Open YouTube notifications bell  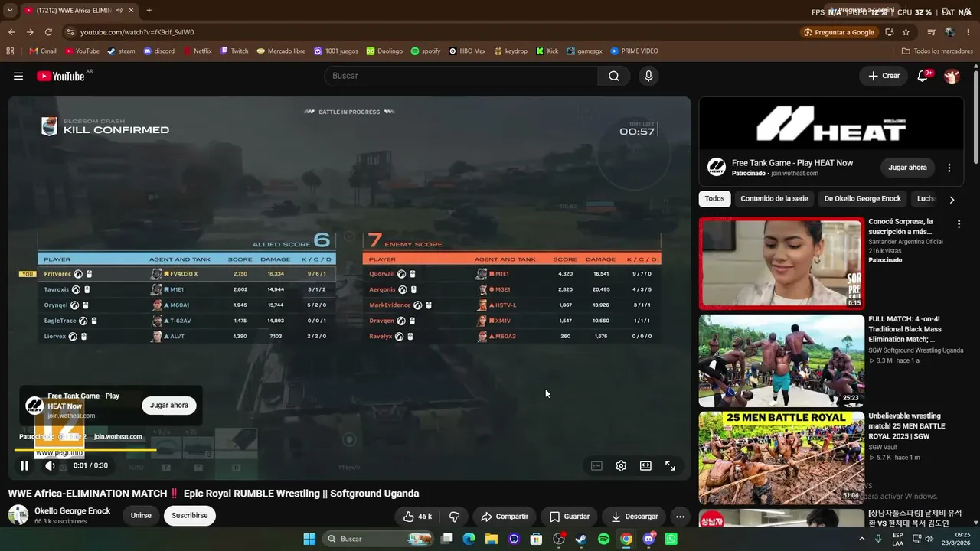click(x=923, y=76)
